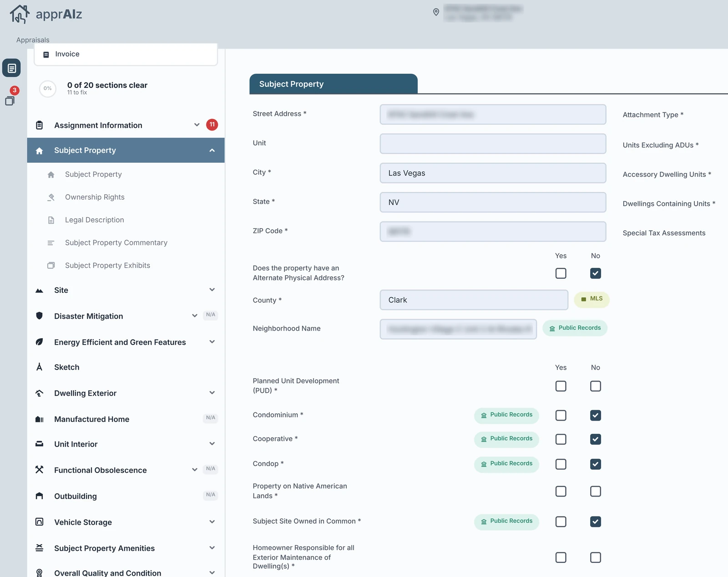Click the 0% progress circle indicator

point(48,89)
